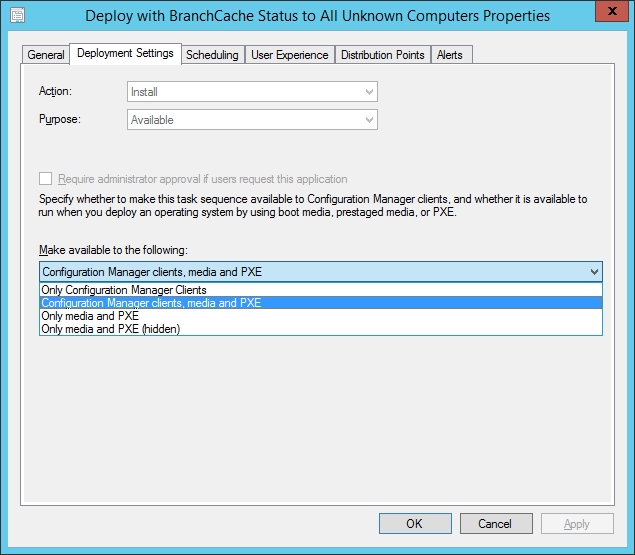The width and height of the screenshot is (635, 555).
Task: Click the OK button
Action: click(x=415, y=524)
